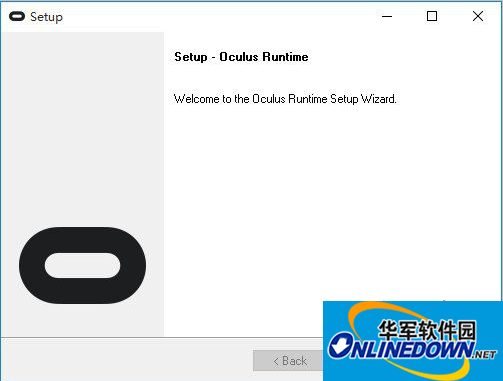
Task: Click the large black Oculus logo
Action: 82,265
